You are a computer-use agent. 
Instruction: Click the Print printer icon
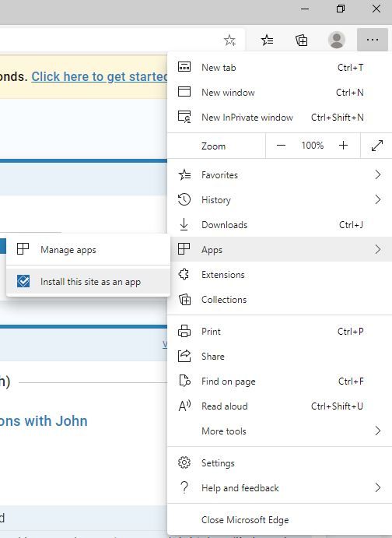[x=184, y=331]
